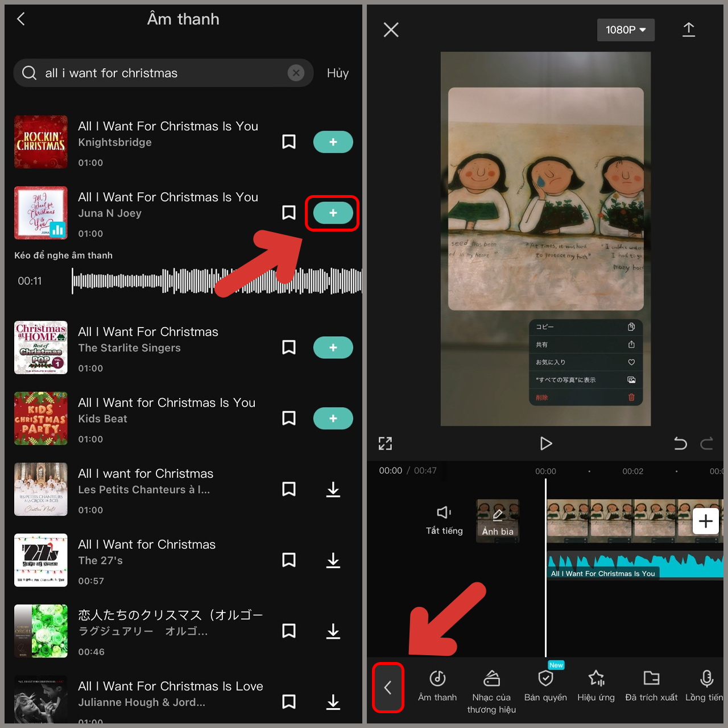Viewport: 728px width, 728px height.
Task: Click the audio waveform preview strip
Action: click(217, 281)
